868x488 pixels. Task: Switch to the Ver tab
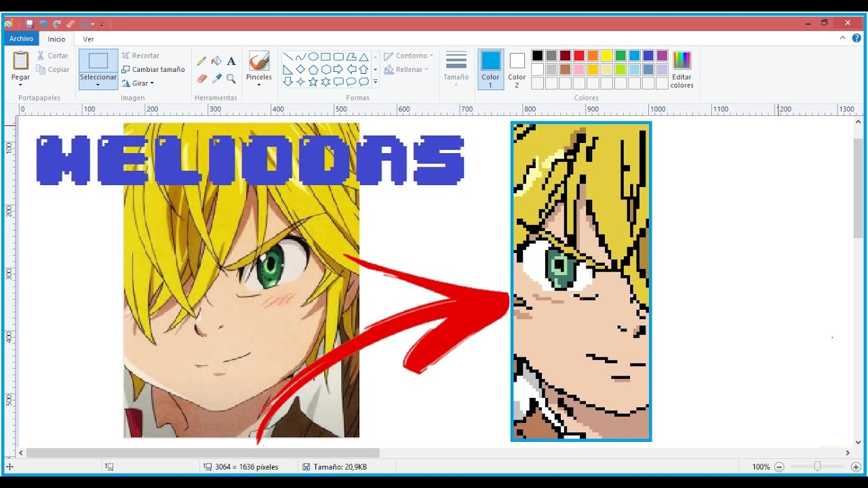click(x=88, y=39)
